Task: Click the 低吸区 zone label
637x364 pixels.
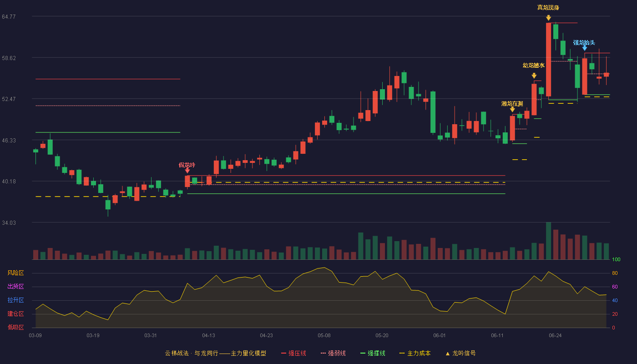Action: click(16, 327)
